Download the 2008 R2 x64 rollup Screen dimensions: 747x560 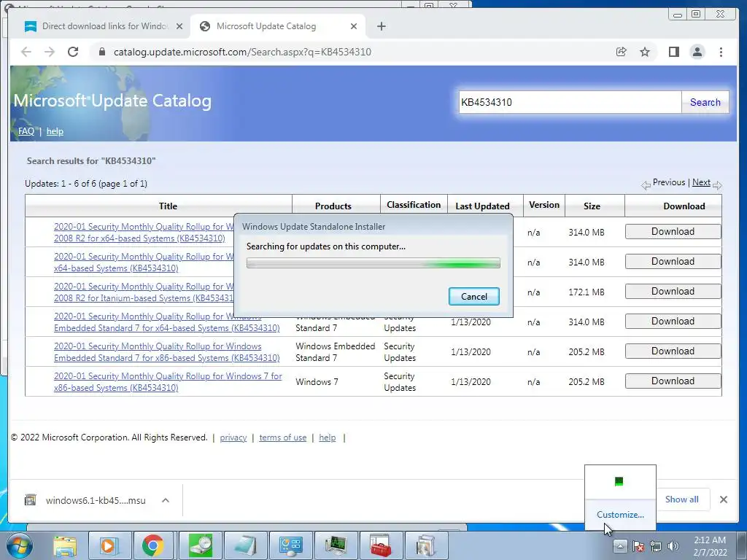[673, 231]
